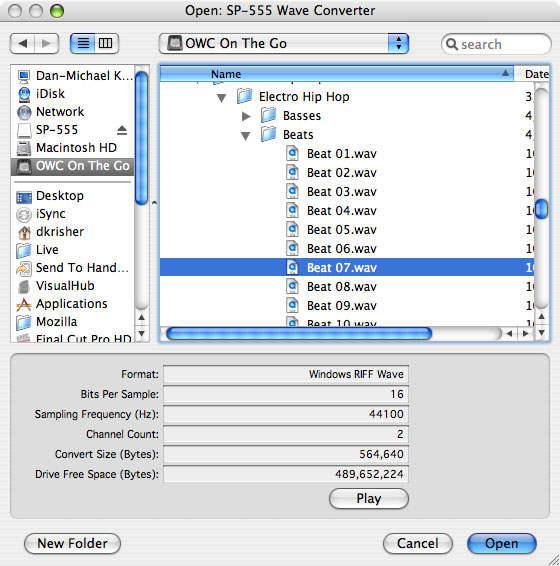Switch to column view mode
Viewport: 560px width, 566px height.
(x=106, y=44)
